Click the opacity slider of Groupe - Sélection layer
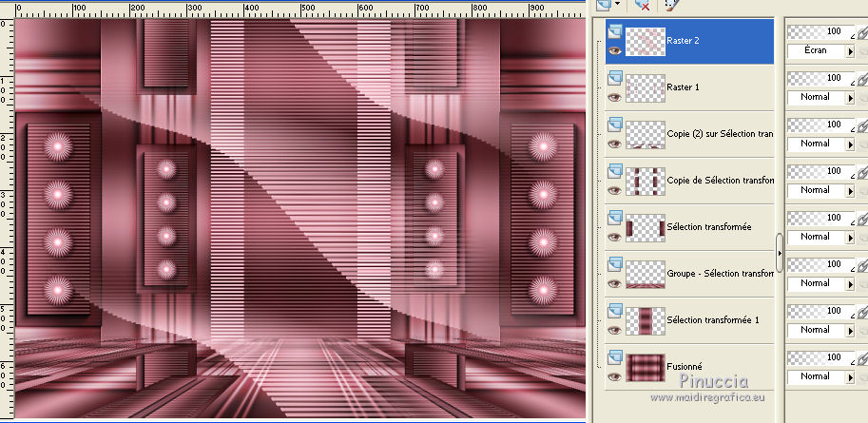Viewport: 868px width, 423px height. [x=821, y=264]
